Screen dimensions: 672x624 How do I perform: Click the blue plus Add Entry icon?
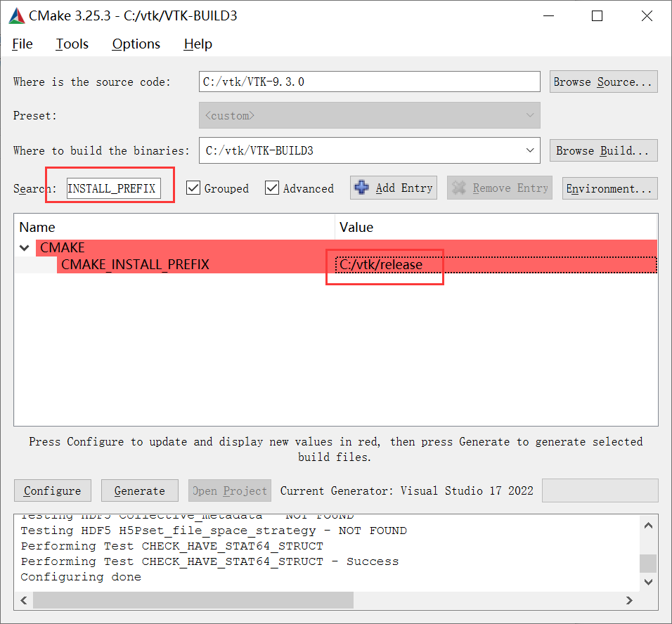362,188
